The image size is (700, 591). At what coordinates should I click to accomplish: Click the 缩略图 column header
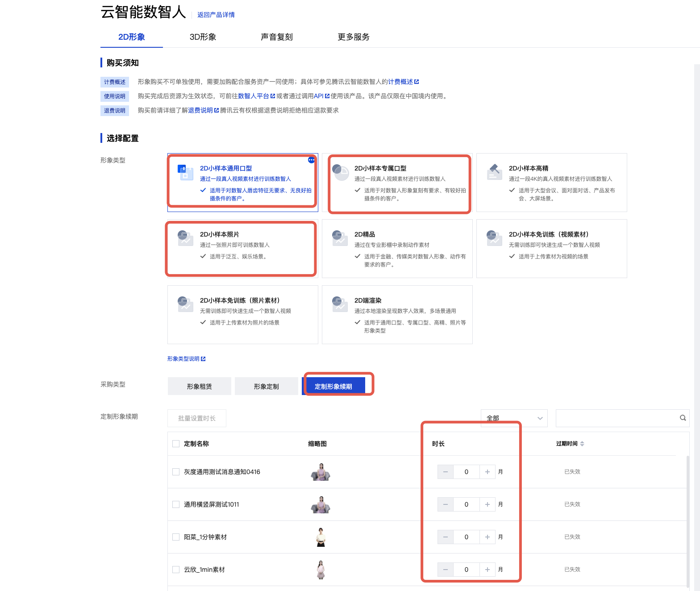click(x=317, y=444)
